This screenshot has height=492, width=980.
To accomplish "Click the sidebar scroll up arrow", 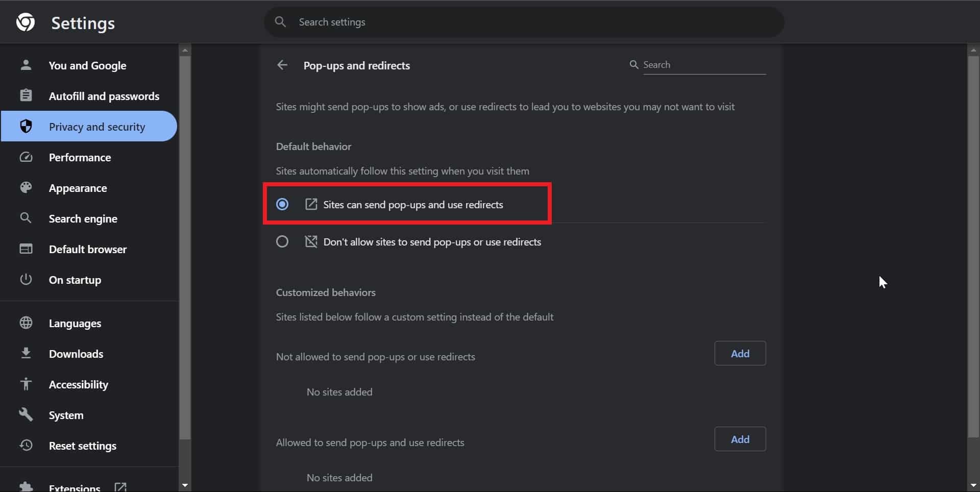I will (x=185, y=50).
